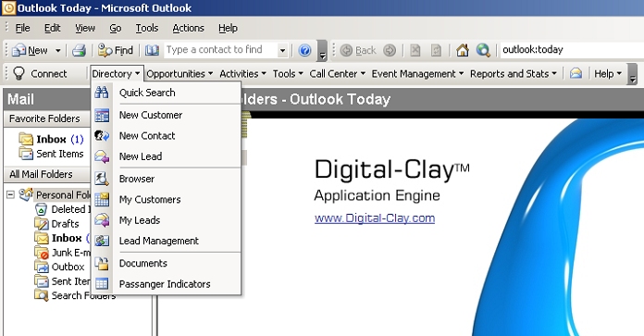Open the File menu
The width and height of the screenshot is (644, 336).
click(22, 28)
